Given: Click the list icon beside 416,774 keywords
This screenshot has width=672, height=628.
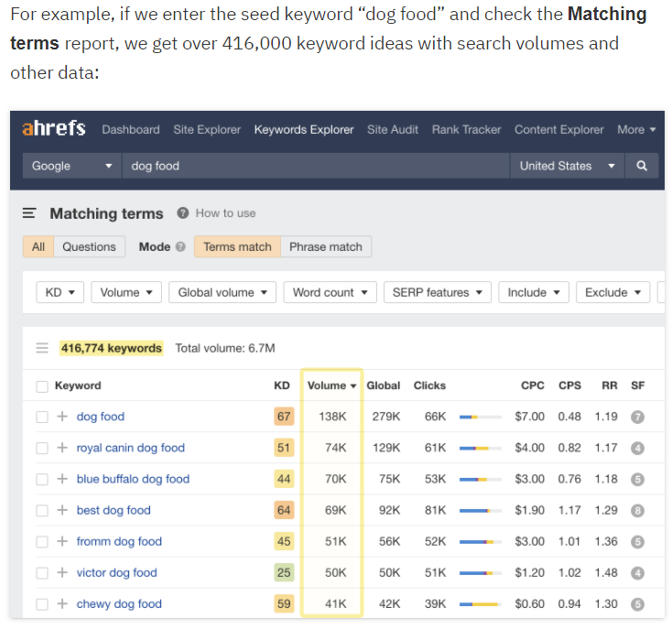Looking at the screenshot, I should tap(42, 348).
